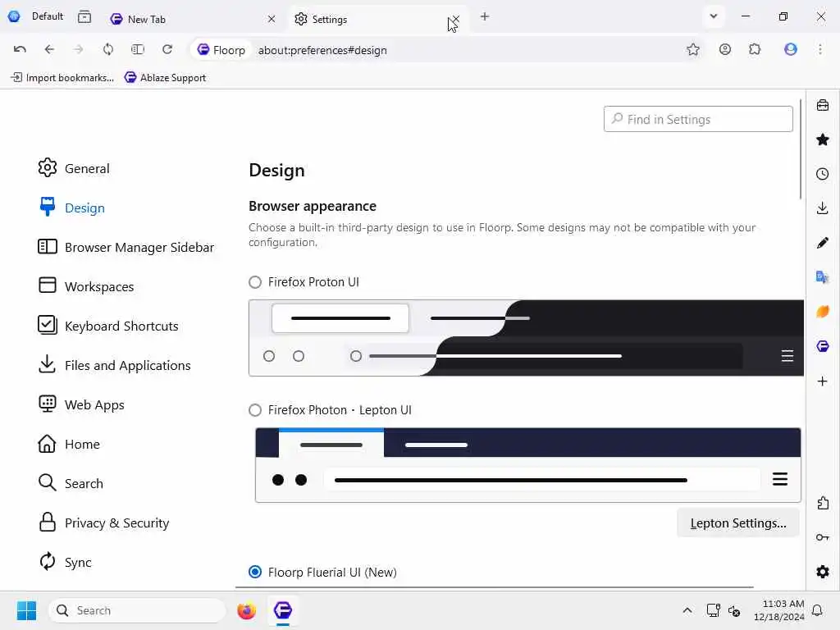Open the extensions puzzle icon
The width and height of the screenshot is (840, 630).
[755, 49]
